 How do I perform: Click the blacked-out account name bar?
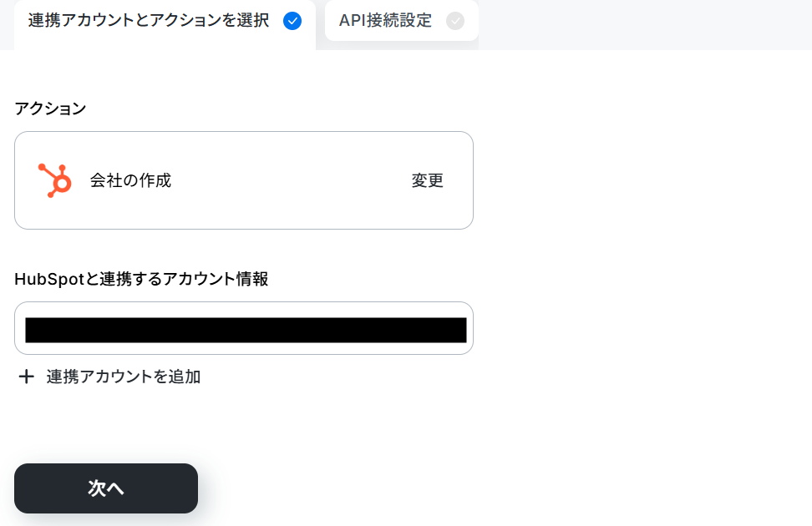[246, 330]
